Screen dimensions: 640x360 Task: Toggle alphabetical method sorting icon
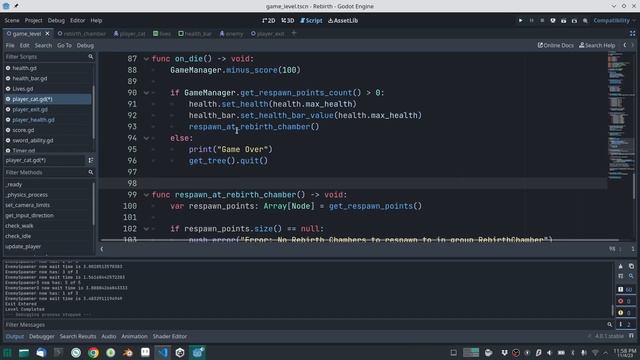coord(91,160)
